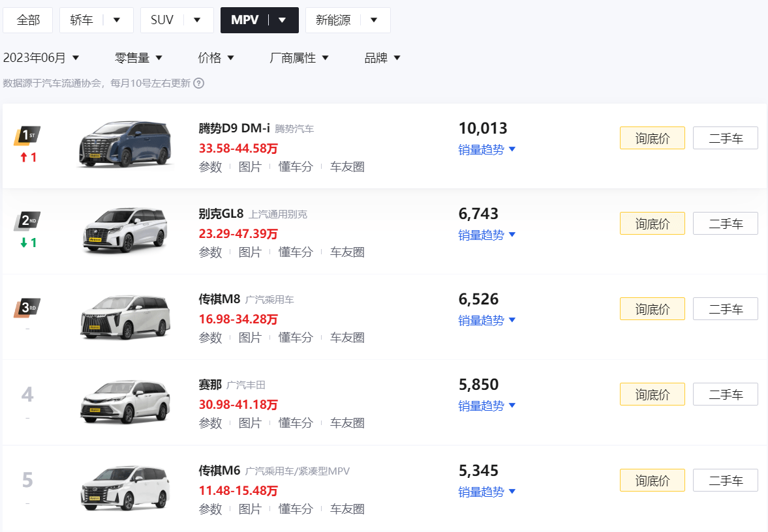
Task: Open the dropdown arrow next to 新能源
Action: coord(374,20)
